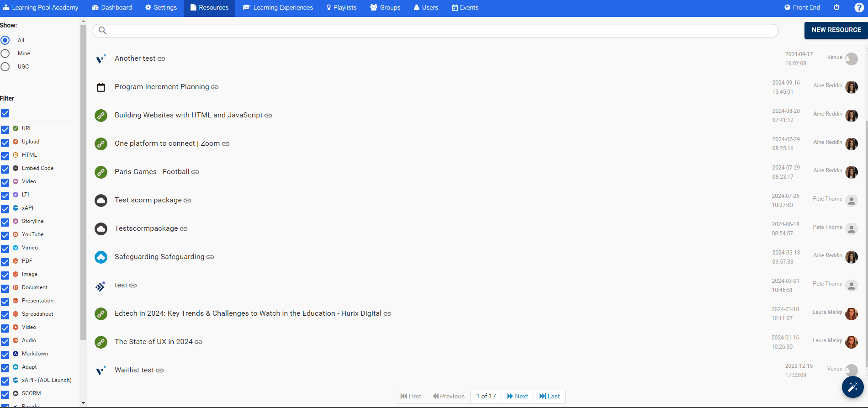Open the Resources tab
Image resolution: width=868 pixels, height=408 pixels.
click(209, 8)
